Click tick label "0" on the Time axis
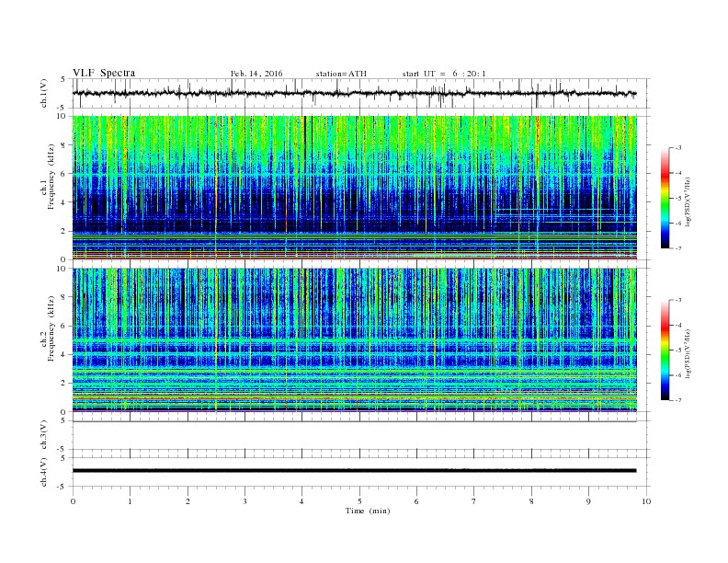This screenshot has height=563, width=728. [x=73, y=501]
